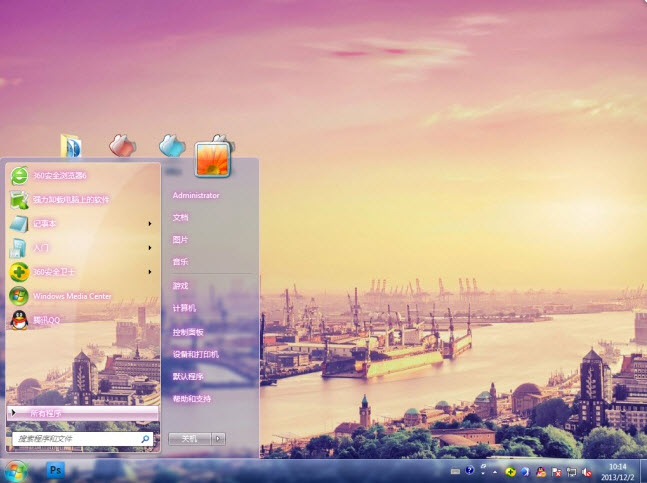Click the flower user account picture
The image size is (647, 483).
tap(213, 160)
